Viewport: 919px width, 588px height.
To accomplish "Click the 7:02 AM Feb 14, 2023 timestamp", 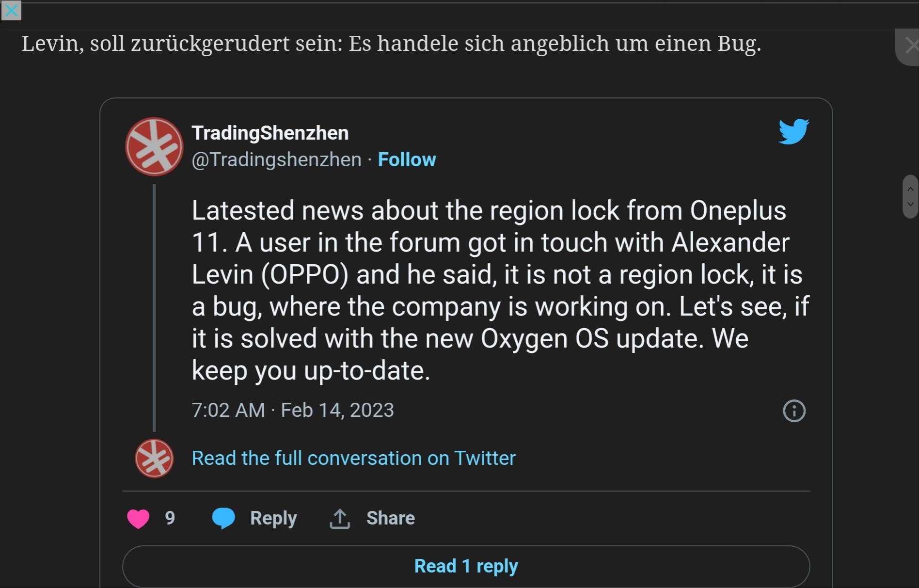I will 293,410.
